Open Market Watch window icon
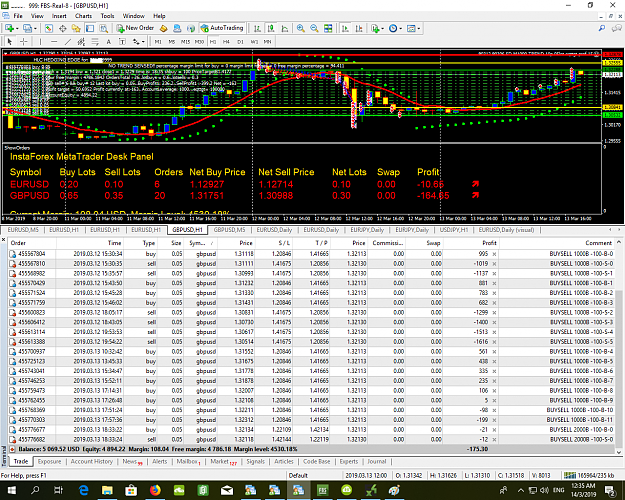Screen dimensions: 625x500 (49, 28)
